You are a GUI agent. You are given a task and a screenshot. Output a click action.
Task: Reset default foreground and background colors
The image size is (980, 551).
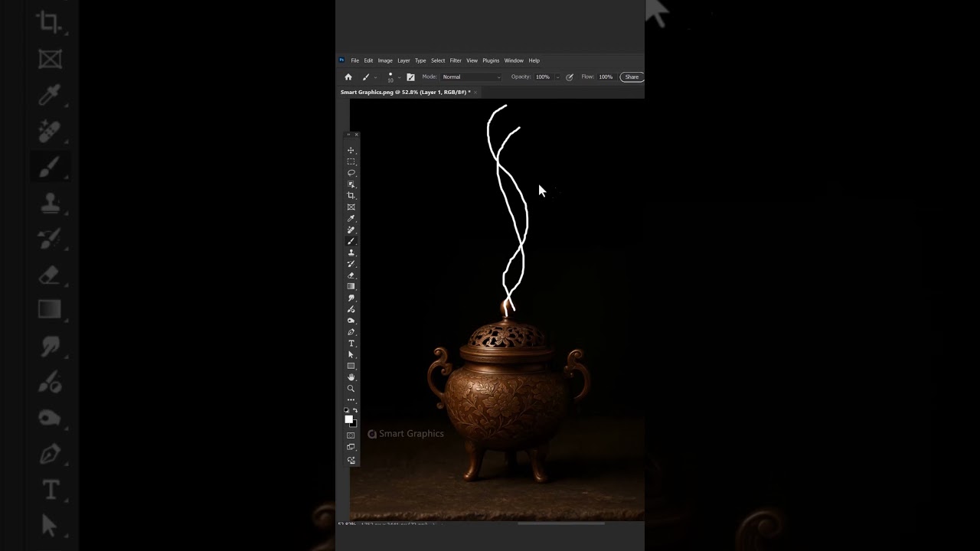pos(347,411)
